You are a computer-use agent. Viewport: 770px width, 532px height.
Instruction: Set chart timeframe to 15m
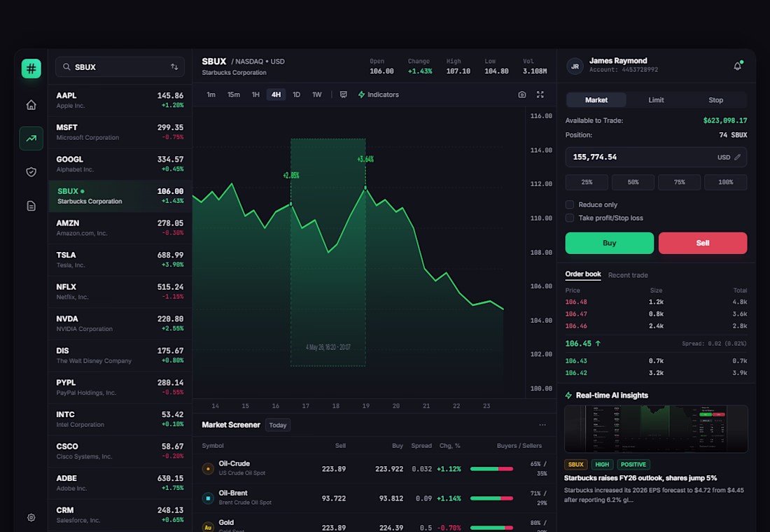pyautogui.click(x=233, y=94)
